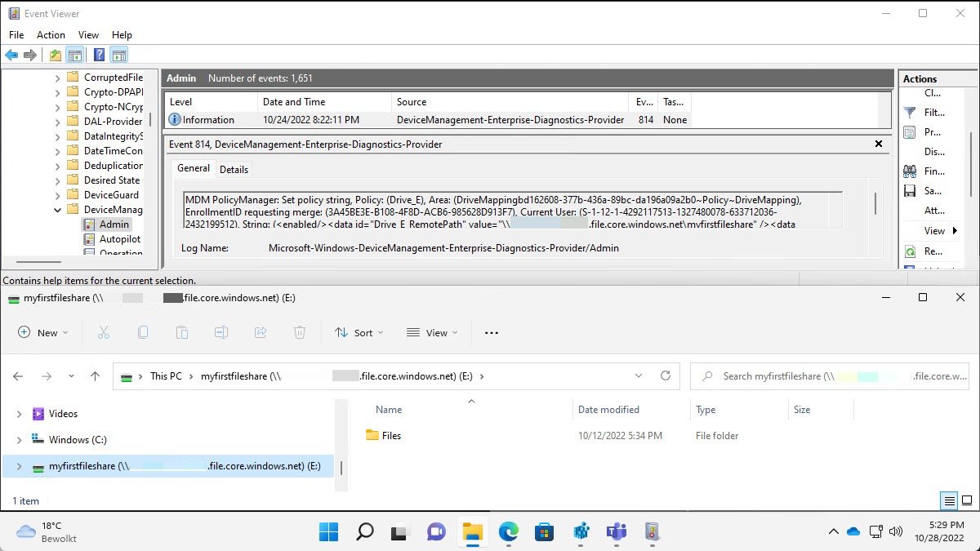
Task: Click the Share icon in File Explorer toolbar
Action: tap(261, 332)
